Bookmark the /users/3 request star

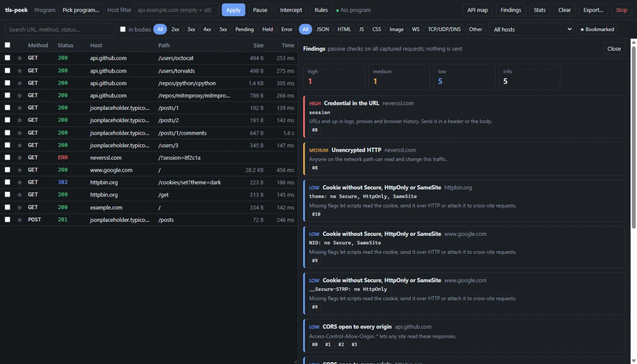[20, 145]
